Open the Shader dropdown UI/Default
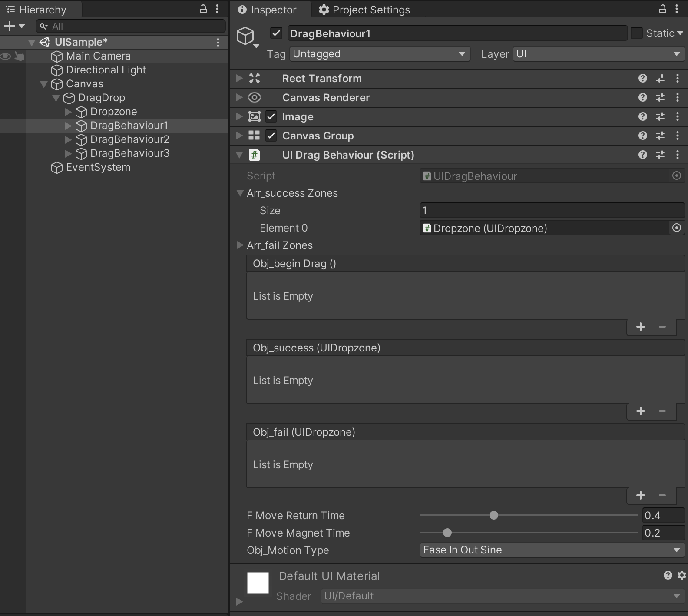Image resolution: width=688 pixels, height=616 pixels. click(503, 596)
